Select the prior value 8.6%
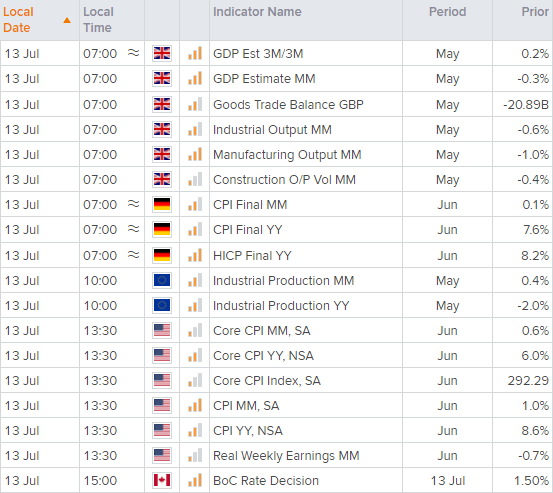The height and width of the screenshot is (493, 553). pos(535,431)
